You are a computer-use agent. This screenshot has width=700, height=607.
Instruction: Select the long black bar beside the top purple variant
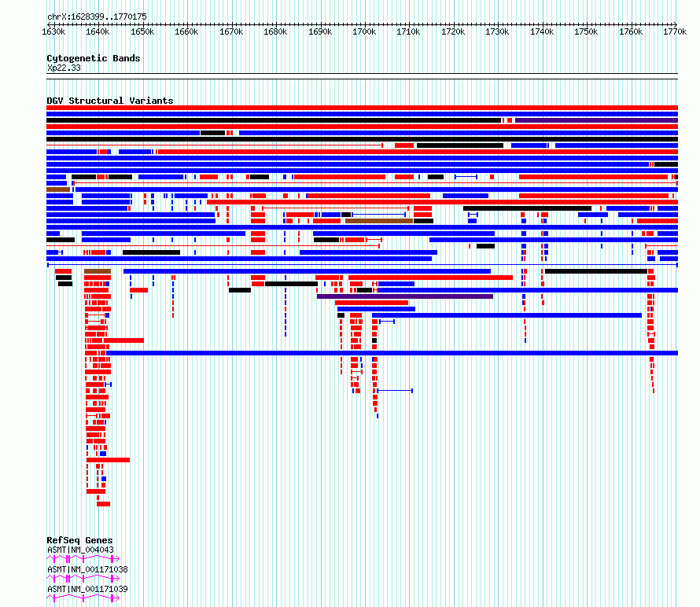(274, 120)
